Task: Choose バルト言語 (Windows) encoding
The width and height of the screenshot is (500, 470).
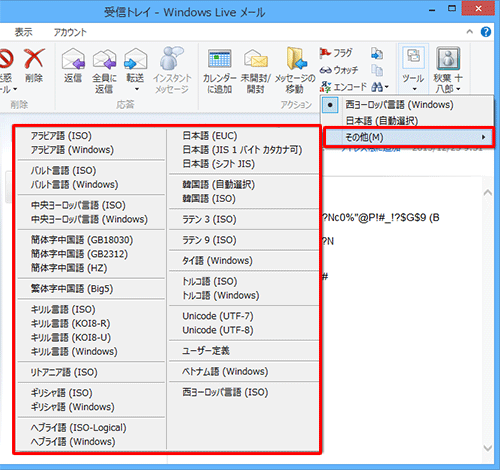Action: pos(74,184)
